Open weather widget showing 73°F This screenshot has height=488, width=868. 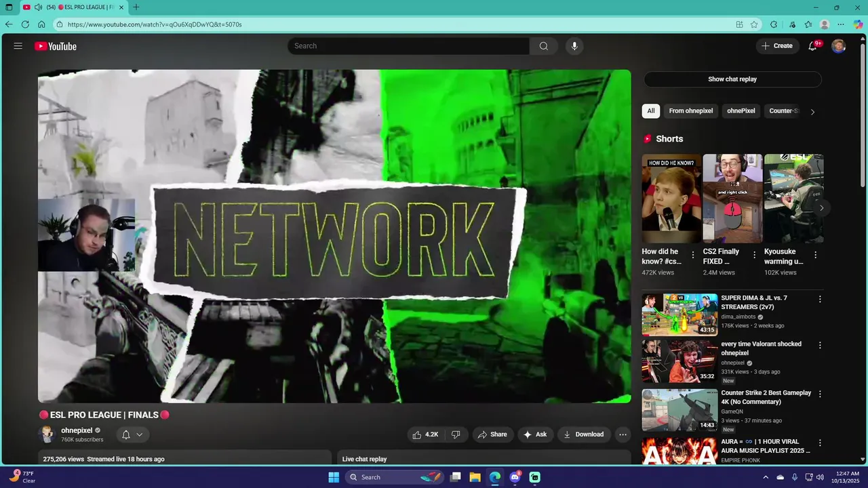pyautogui.click(x=22, y=477)
